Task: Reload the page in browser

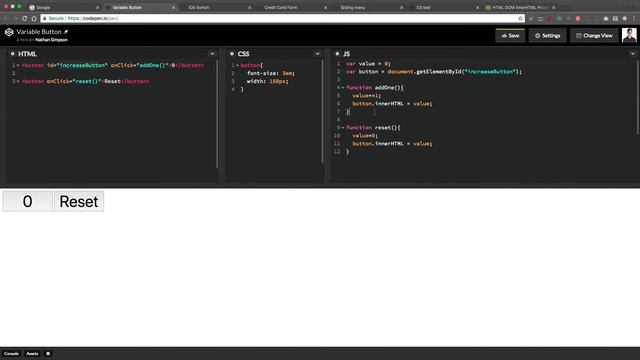Action: (24, 18)
